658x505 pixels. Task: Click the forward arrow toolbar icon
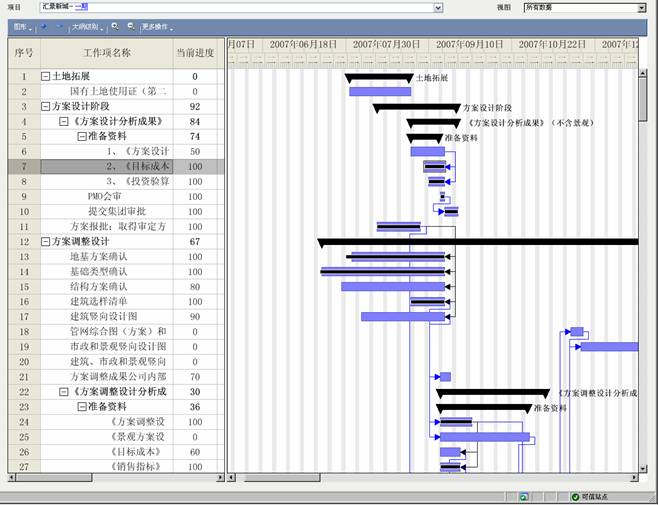point(59,26)
